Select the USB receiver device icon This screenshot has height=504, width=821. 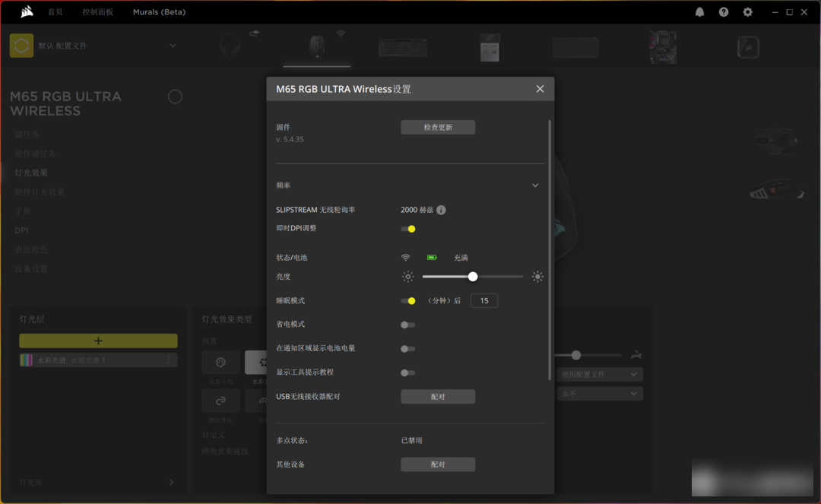490,48
